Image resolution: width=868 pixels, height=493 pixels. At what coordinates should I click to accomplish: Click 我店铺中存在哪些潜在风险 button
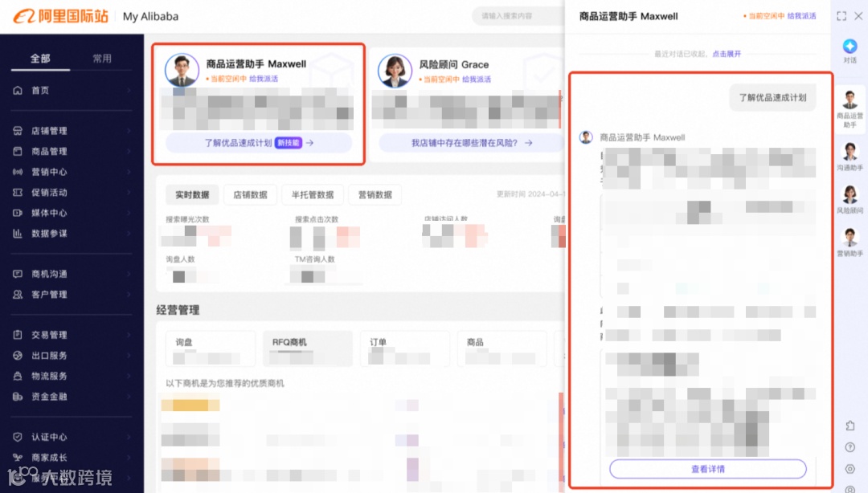[471, 143]
